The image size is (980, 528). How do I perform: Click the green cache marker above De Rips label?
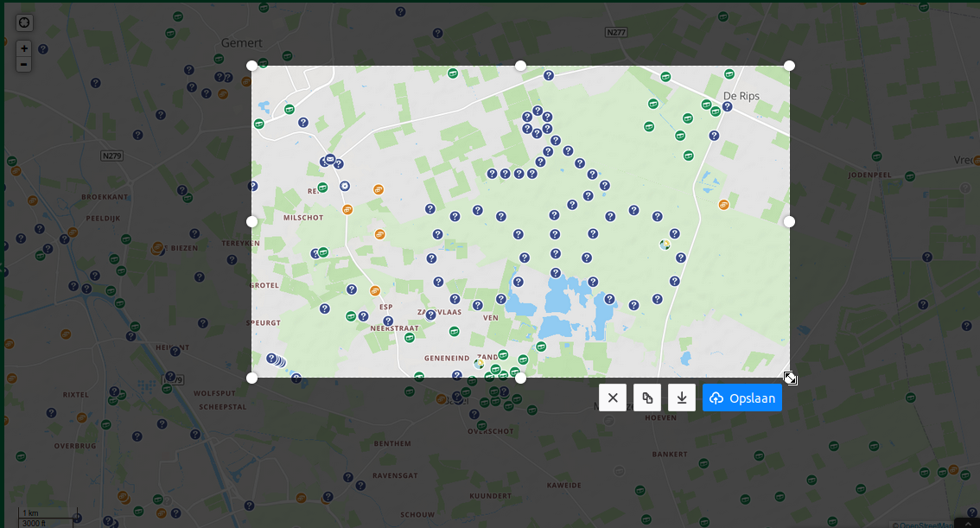(x=729, y=74)
